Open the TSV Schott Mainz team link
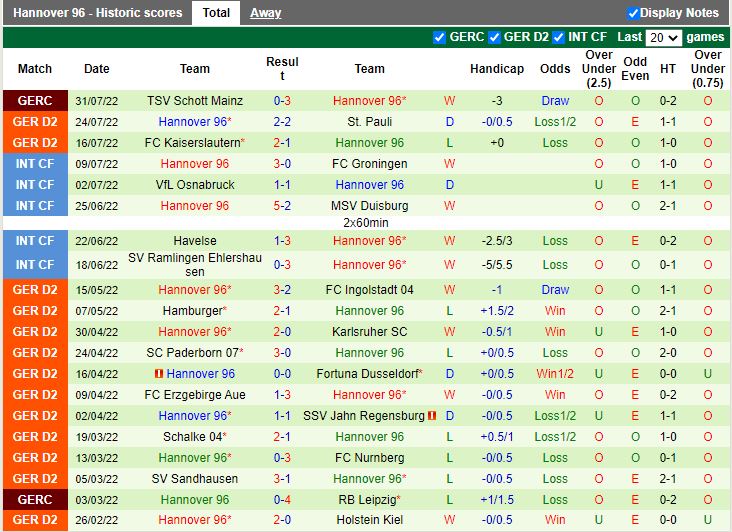This screenshot has height=532, width=732. coord(195,101)
